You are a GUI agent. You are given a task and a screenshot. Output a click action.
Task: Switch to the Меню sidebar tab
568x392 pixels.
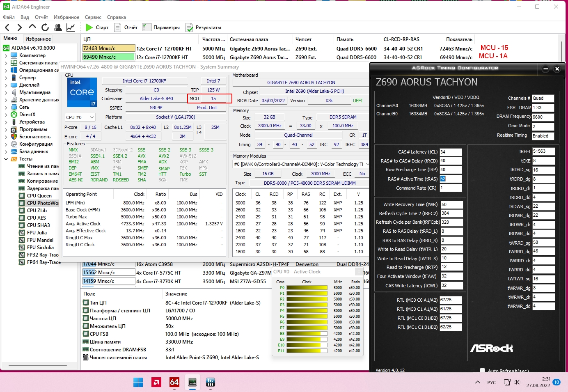[10, 39]
